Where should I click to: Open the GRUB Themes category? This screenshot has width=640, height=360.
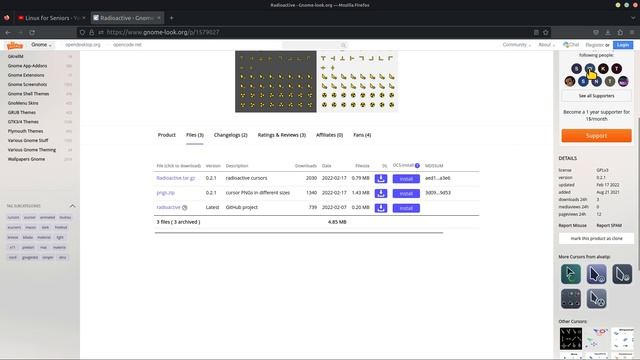click(x=22, y=112)
